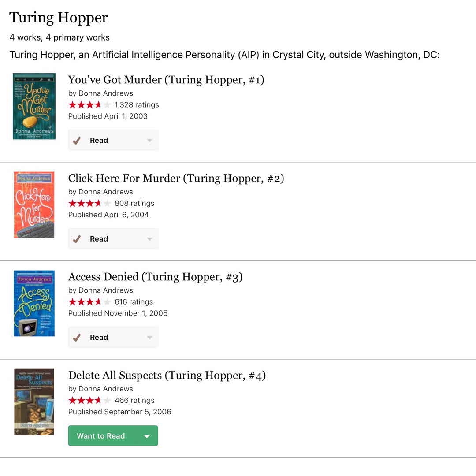The width and height of the screenshot is (476, 476).
Task: Open Delete All Suspects cover thumbnail
Action: point(34,402)
